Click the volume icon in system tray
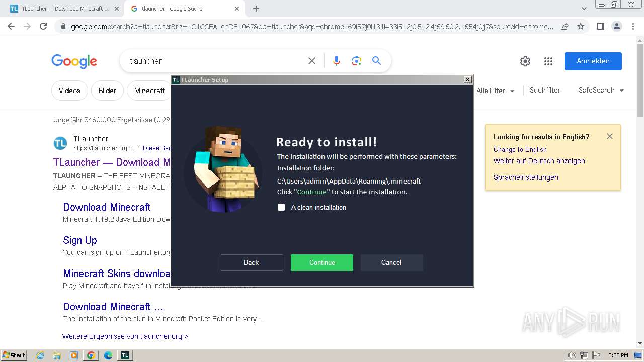Image resolution: width=644 pixels, height=362 pixels. 572,355
